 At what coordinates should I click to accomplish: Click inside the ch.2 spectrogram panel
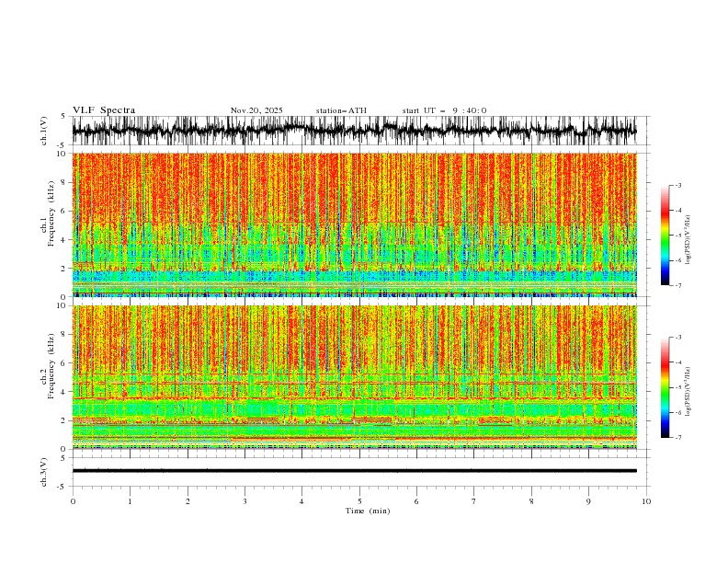click(x=354, y=377)
